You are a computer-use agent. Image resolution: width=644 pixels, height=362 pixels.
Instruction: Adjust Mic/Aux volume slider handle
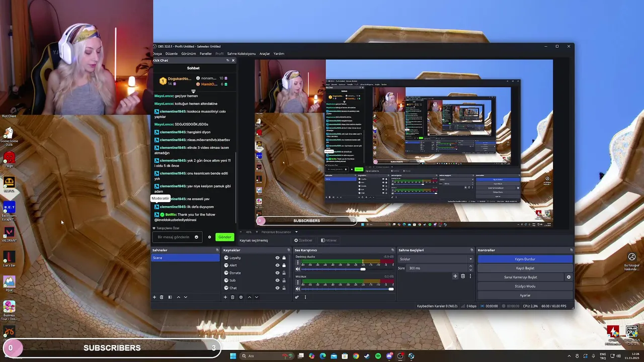pos(391,289)
